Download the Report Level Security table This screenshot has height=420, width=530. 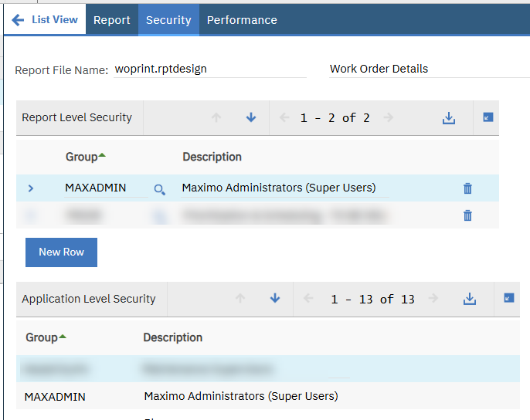point(449,118)
